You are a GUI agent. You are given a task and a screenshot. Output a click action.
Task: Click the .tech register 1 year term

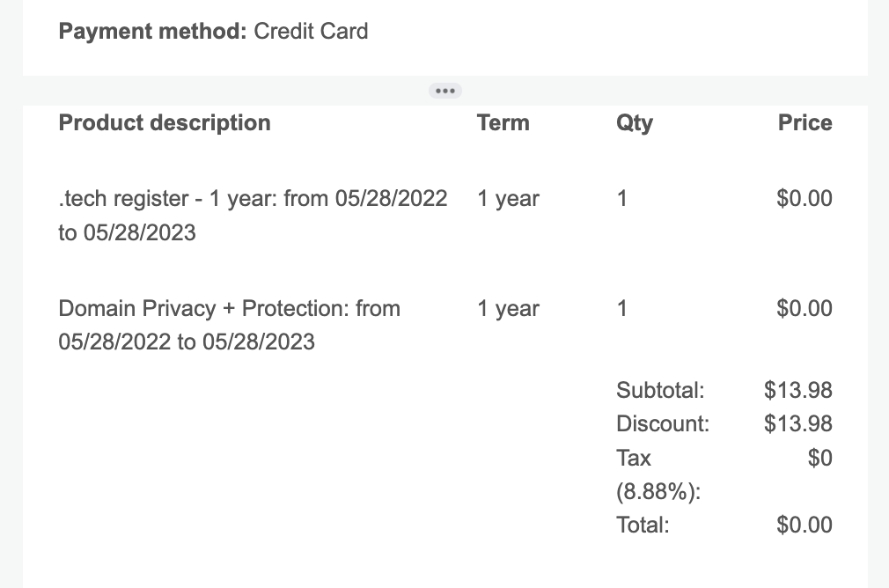(508, 199)
